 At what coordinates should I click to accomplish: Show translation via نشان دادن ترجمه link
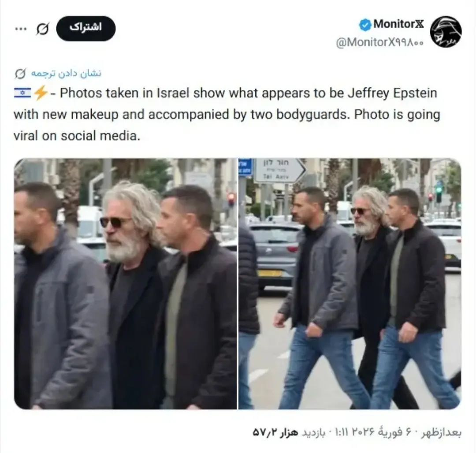tap(66, 74)
